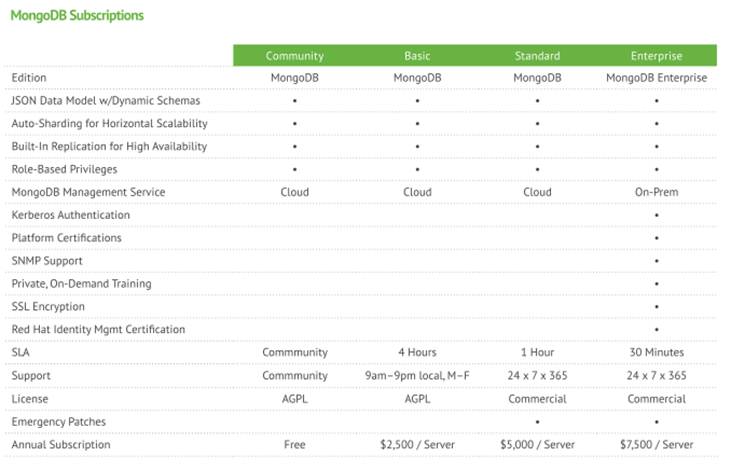Click the $5,000 / Server price
The height and width of the screenshot is (470, 731).
(x=537, y=445)
